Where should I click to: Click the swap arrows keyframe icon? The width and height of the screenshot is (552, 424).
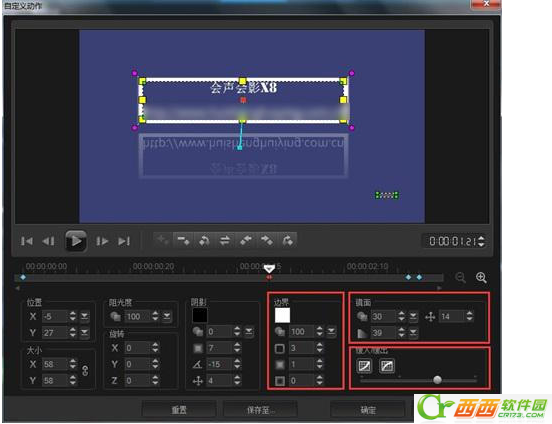pyautogui.click(x=225, y=241)
